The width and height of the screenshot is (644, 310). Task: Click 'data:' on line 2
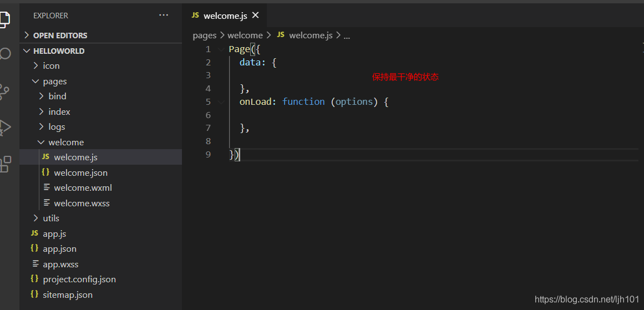[252, 63]
